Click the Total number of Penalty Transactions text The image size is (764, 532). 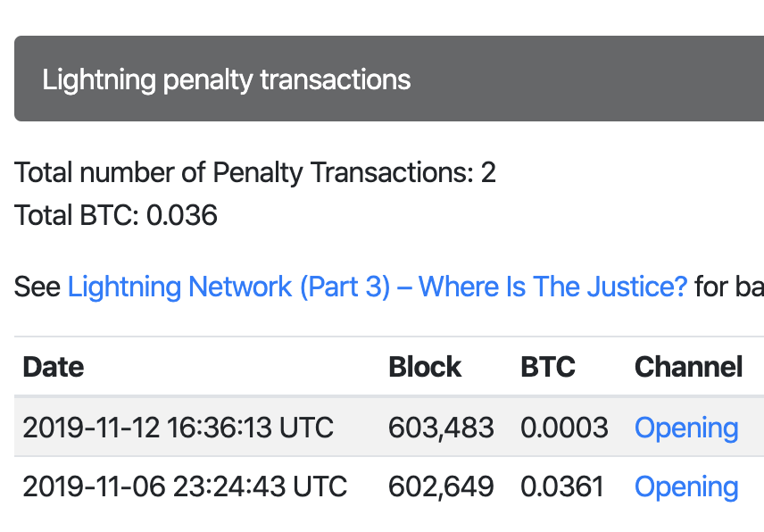point(254,172)
